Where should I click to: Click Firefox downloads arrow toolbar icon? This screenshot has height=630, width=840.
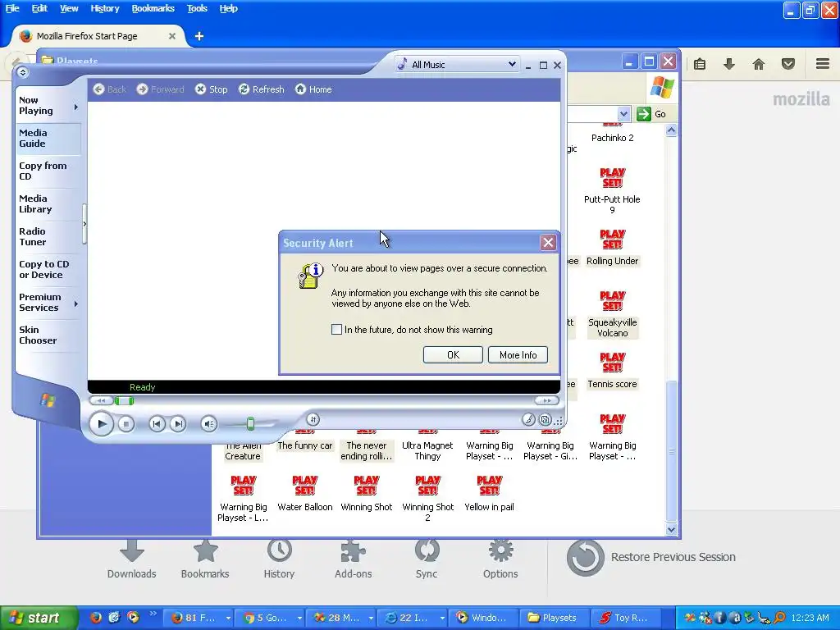(728, 64)
